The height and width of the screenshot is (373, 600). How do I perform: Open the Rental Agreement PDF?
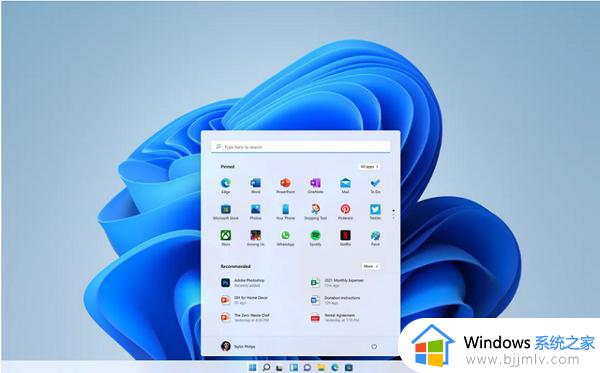click(x=334, y=318)
